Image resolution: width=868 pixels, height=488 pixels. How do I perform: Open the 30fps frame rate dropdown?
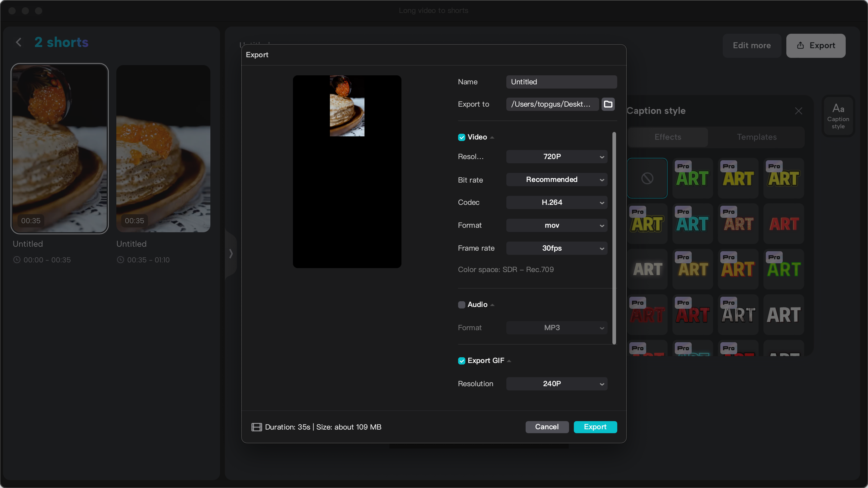click(x=556, y=248)
